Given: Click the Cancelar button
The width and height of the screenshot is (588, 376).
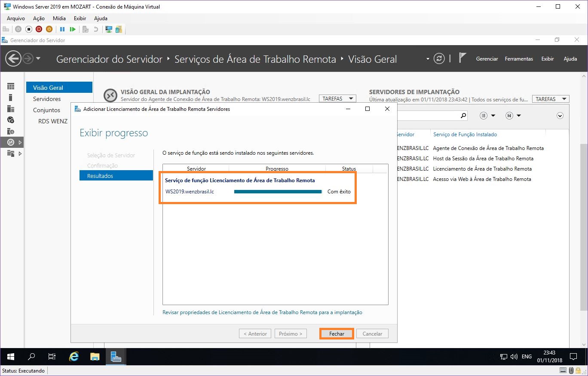Looking at the screenshot, I should [372, 333].
